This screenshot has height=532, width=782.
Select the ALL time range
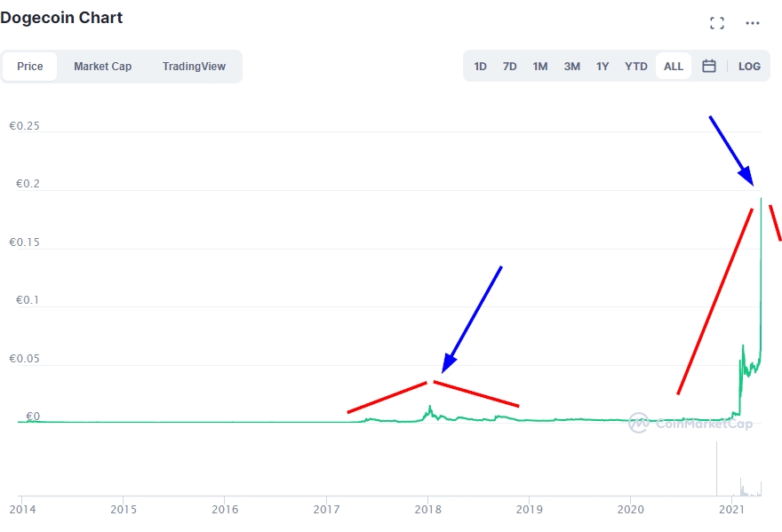tap(674, 67)
